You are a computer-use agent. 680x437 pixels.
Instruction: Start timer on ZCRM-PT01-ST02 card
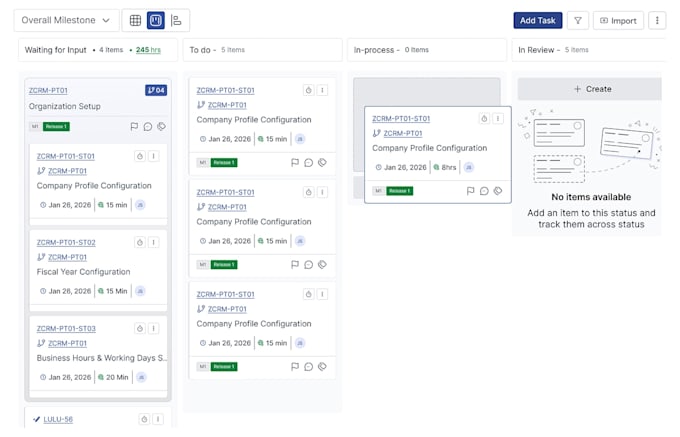click(140, 242)
